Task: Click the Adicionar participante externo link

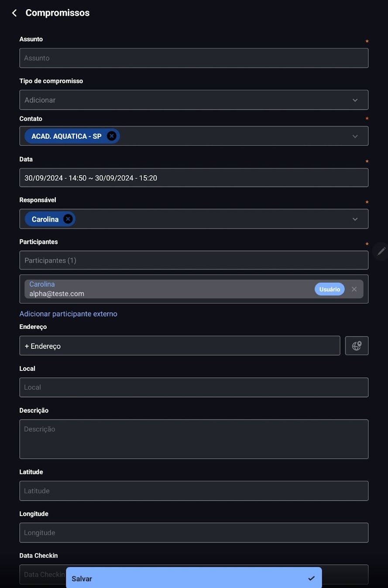Action: [68, 314]
